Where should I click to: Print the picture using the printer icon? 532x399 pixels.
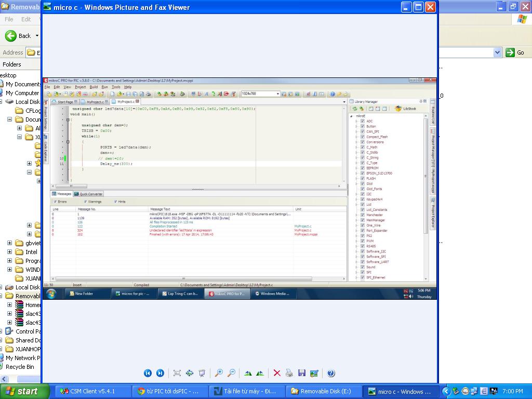[x=289, y=373]
